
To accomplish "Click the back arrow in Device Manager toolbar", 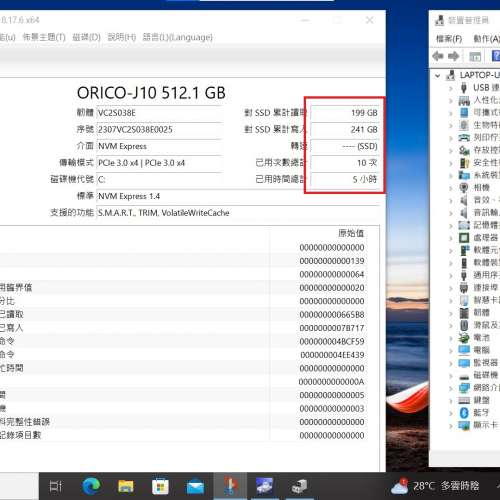I will click(438, 56).
